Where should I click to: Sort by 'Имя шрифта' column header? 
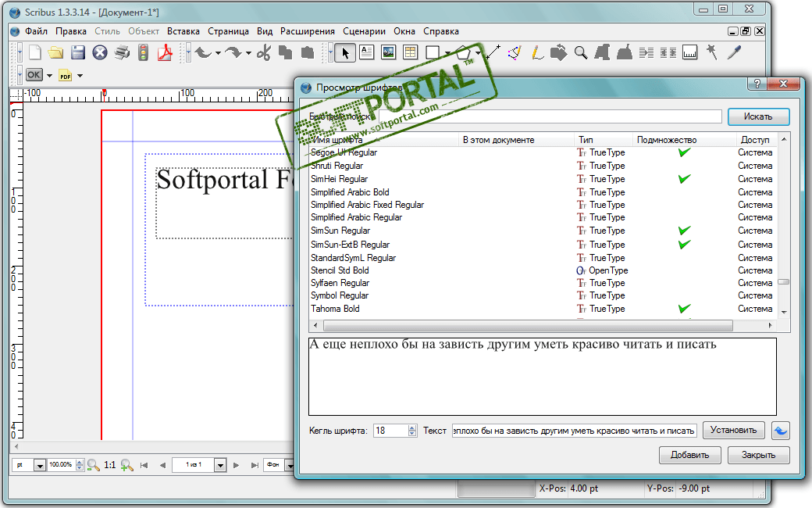click(x=383, y=140)
